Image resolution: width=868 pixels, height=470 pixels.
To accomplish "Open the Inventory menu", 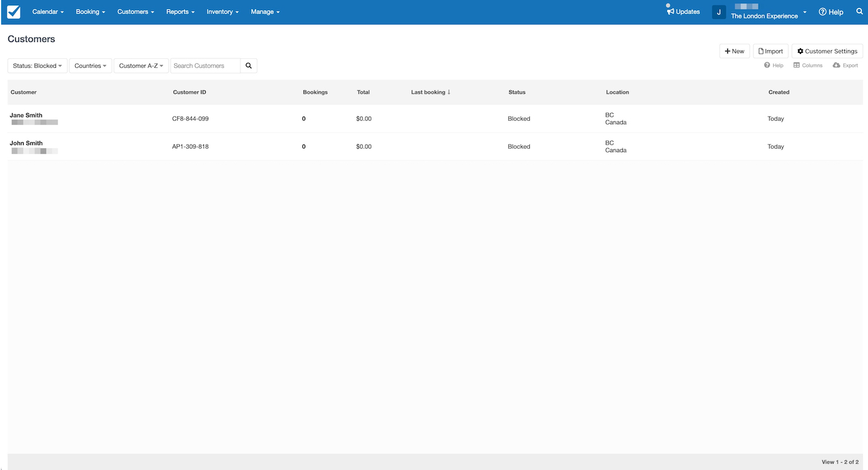I will [x=223, y=12].
